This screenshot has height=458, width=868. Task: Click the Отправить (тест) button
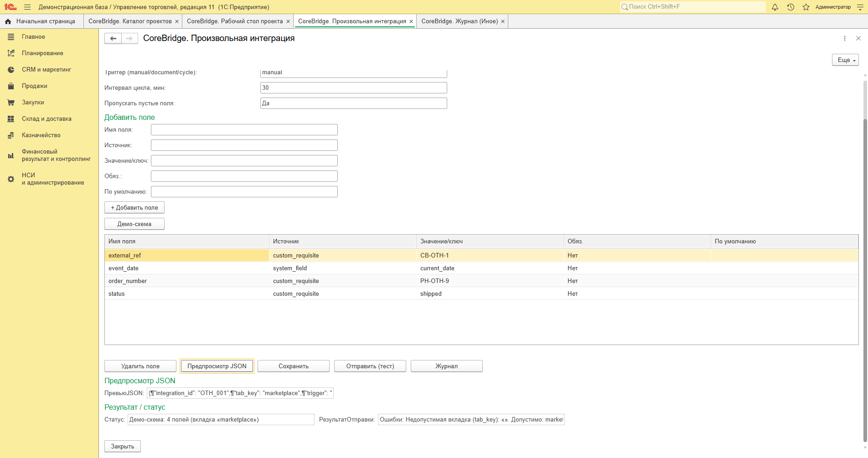(370, 366)
